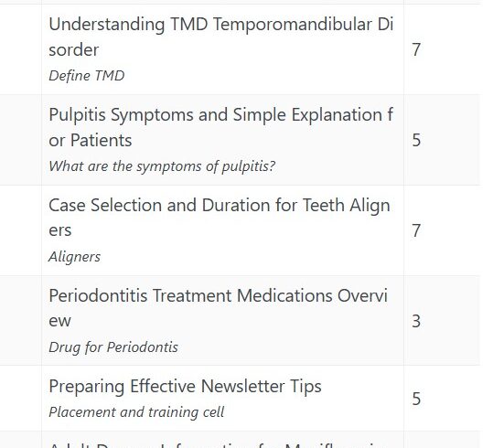Click count 5 in Newsletter Tips row
Viewport: 493px width, 448px height.
pyautogui.click(x=416, y=399)
